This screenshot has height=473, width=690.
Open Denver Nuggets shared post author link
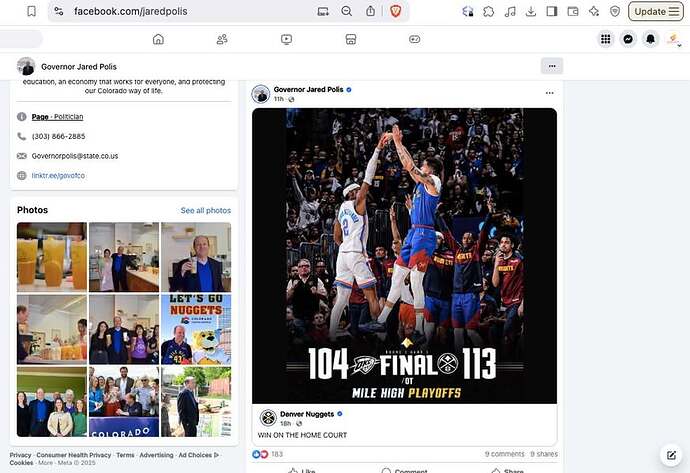[x=307, y=414]
